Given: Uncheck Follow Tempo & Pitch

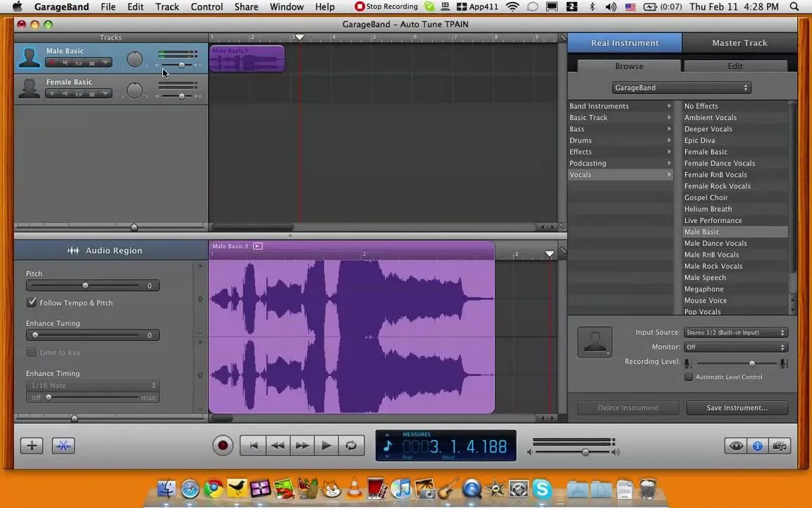Looking at the screenshot, I should pos(32,302).
